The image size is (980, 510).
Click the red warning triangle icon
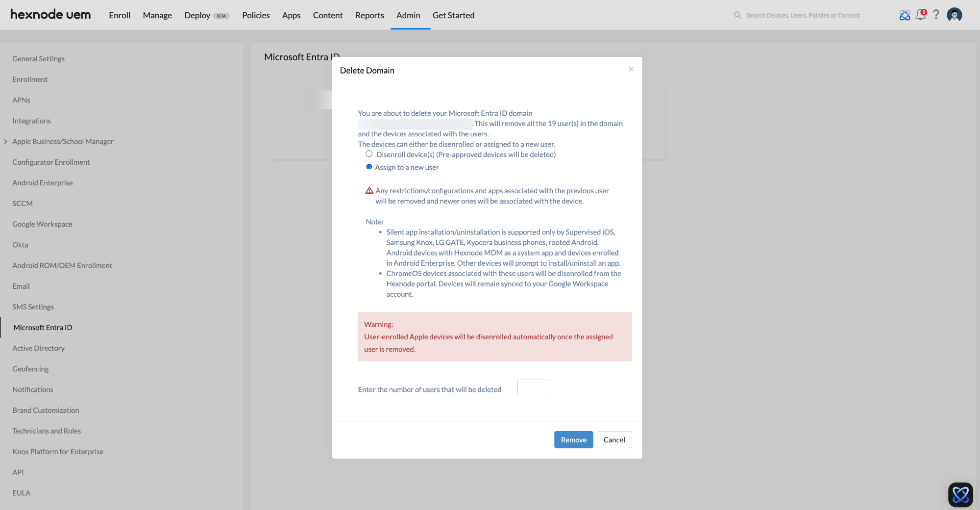click(x=369, y=190)
